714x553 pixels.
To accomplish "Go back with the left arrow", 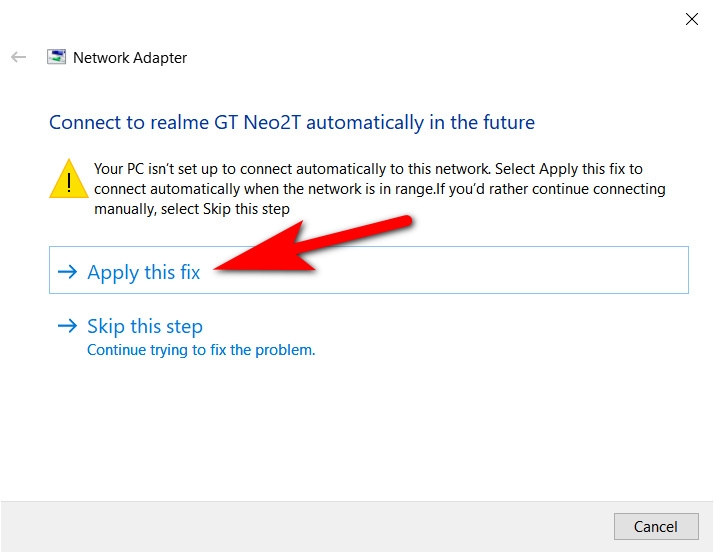I will coord(18,58).
